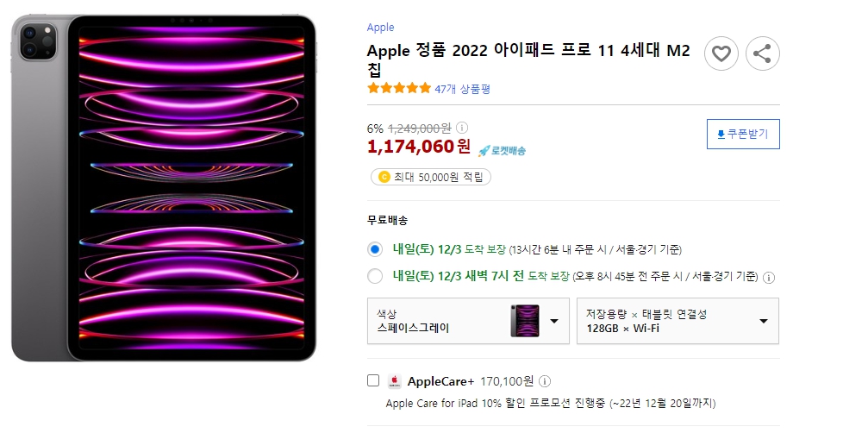Click the share icon button
The image size is (868, 433).
point(762,53)
